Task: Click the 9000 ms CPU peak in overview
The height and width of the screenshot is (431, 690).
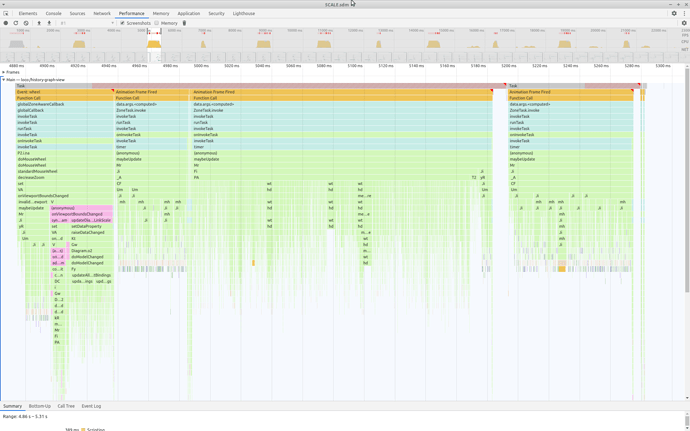Action: [x=263, y=44]
